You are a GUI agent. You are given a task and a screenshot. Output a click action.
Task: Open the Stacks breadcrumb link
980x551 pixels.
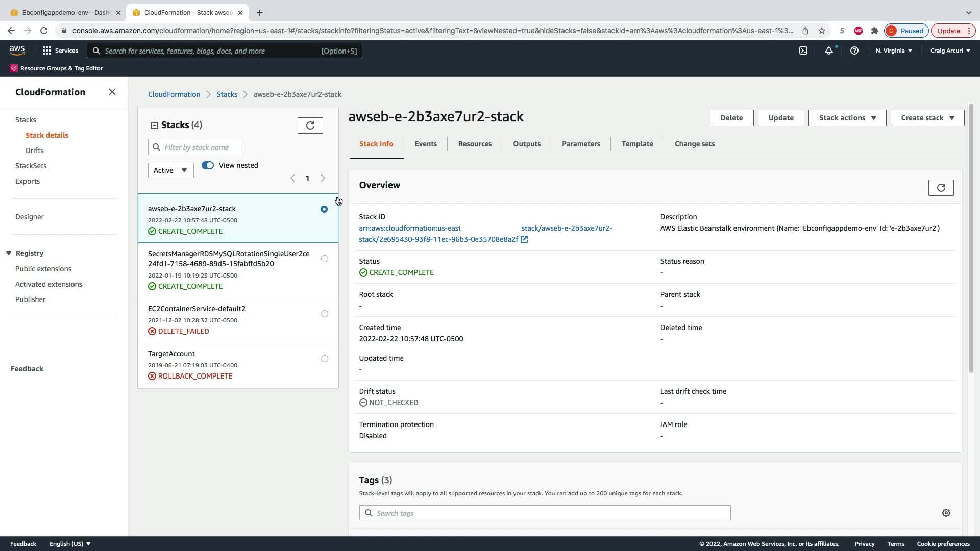(x=227, y=94)
